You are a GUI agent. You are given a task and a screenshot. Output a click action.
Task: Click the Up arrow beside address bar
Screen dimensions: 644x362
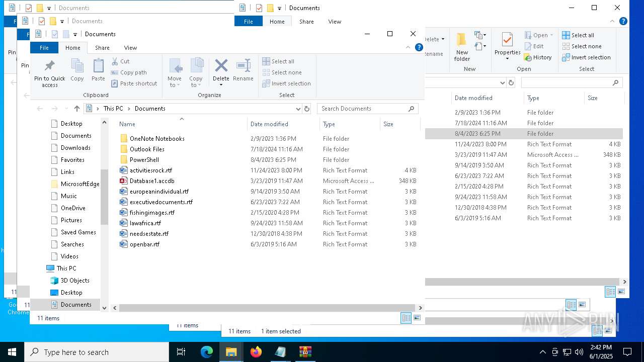(x=77, y=109)
